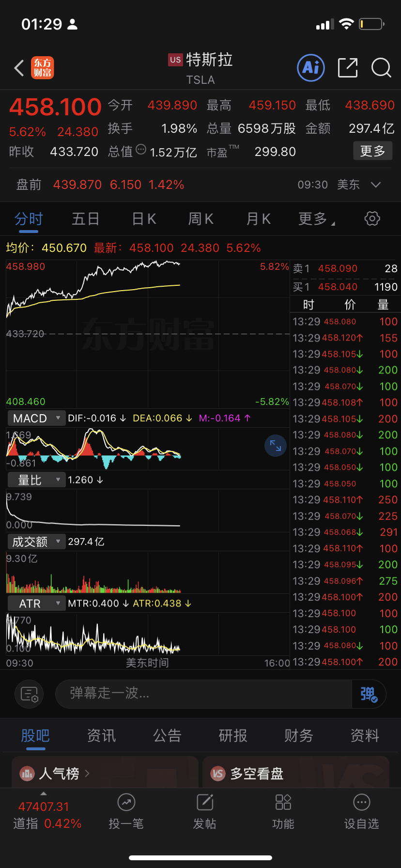Open the 东方财富 logo icon
401x868 pixels.
point(43,68)
